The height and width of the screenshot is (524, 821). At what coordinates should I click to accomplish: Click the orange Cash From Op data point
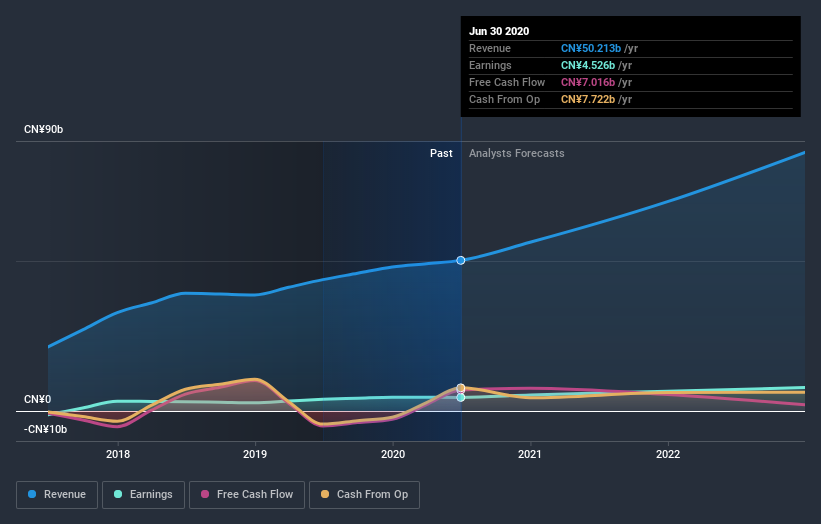coord(461,388)
